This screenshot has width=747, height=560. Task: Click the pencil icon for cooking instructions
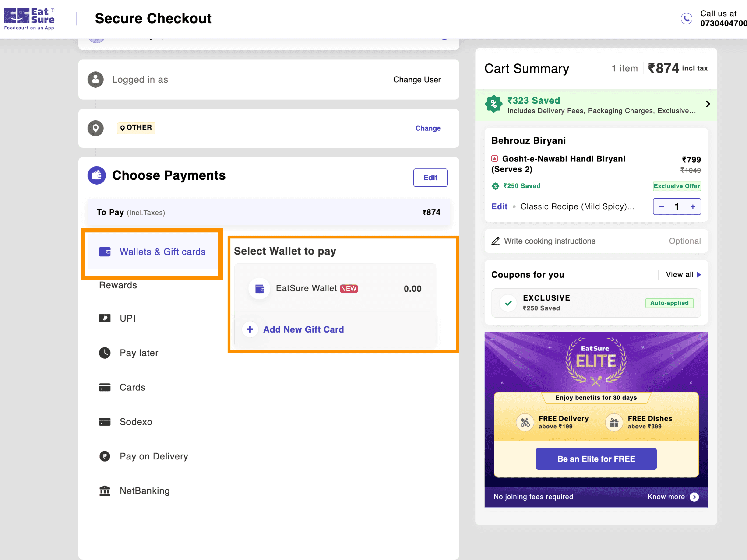click(495, 241)
